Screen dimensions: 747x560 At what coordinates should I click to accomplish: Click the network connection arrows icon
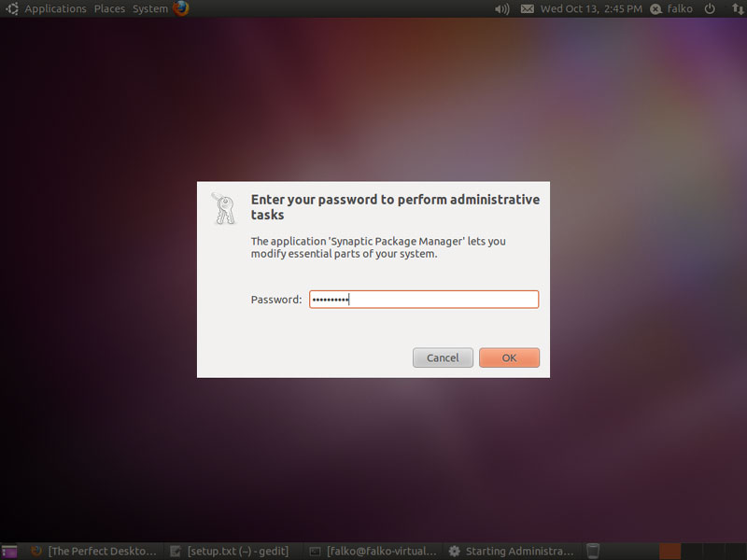tap(738, 8)
